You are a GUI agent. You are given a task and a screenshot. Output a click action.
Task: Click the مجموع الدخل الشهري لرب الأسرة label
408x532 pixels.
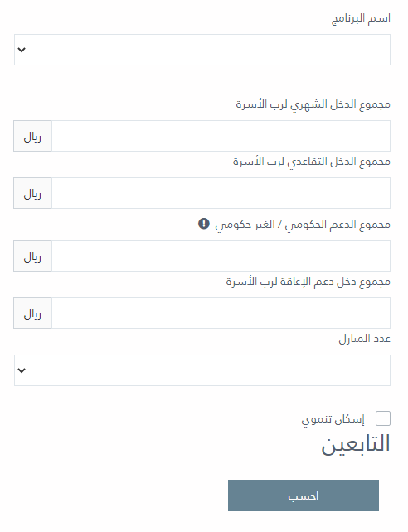pyautogui.click(x=313, y=104)
